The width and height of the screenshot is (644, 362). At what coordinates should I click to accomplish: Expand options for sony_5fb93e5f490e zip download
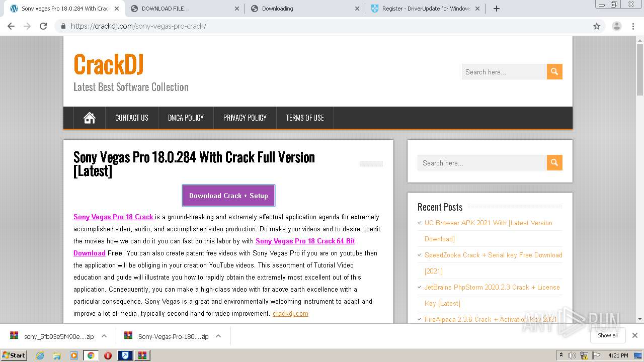104,336
